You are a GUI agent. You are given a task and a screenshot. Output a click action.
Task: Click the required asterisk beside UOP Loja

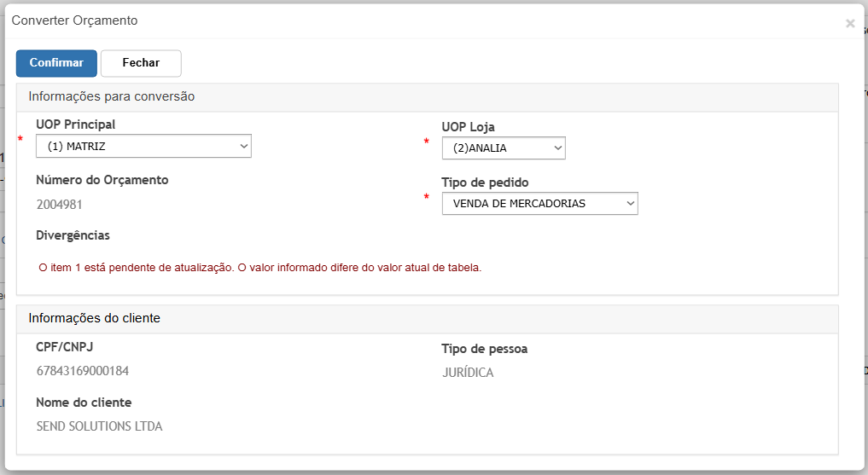coord(427,142)
